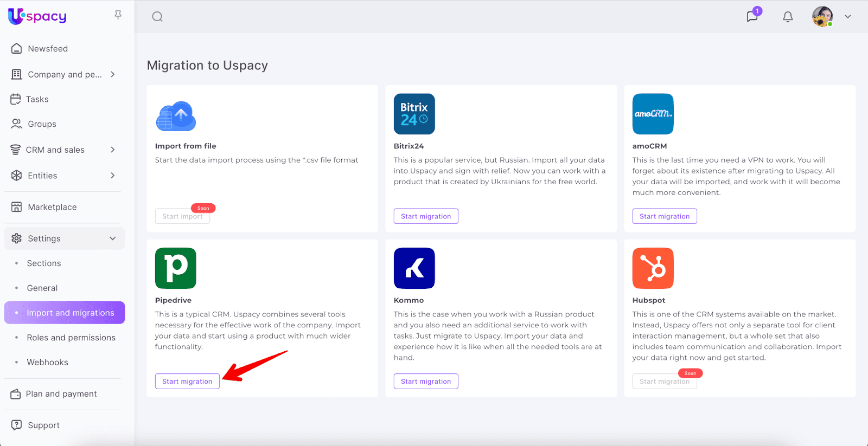Open chat messages icon with badge
This screenshot has height=446, width=868.
(x=752, y=16)
